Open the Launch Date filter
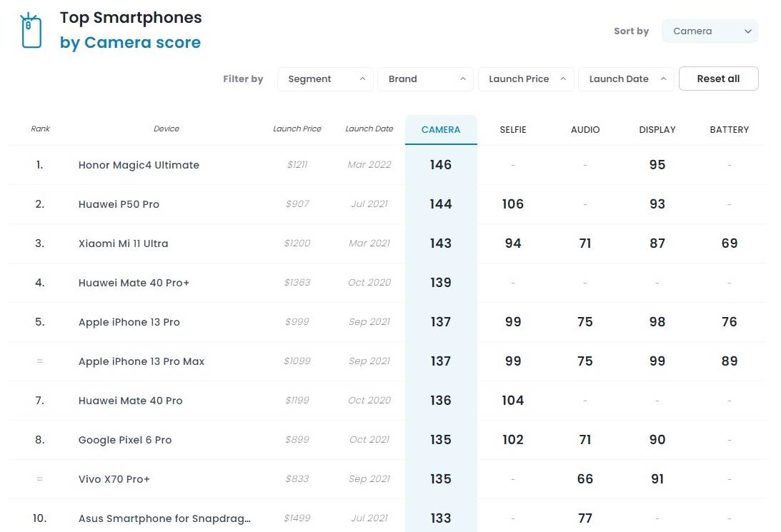The height and width of the screenshot is (532, 781). pyautogui.click(x=626, y=79)
